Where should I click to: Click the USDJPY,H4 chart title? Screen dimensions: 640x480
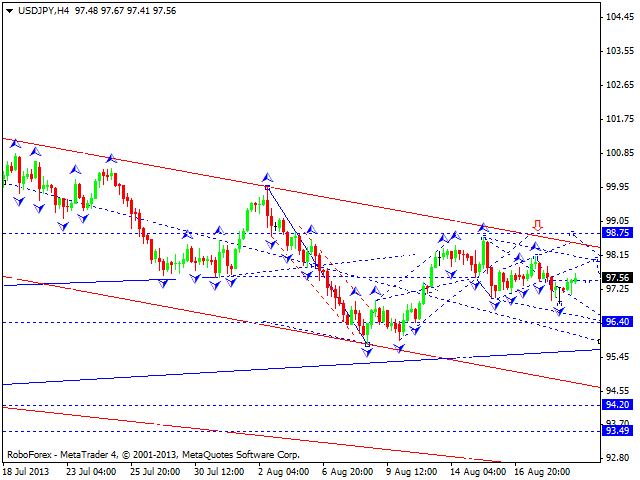(42, 8)
